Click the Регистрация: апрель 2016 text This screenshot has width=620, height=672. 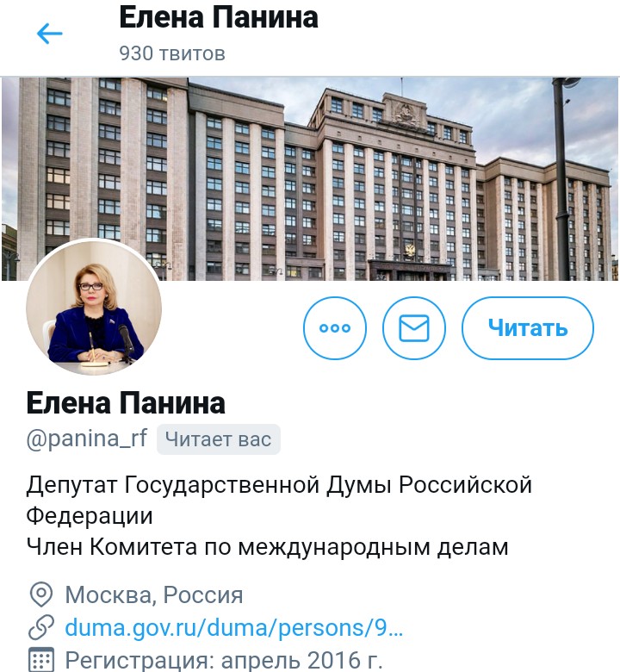pos(223,660)
